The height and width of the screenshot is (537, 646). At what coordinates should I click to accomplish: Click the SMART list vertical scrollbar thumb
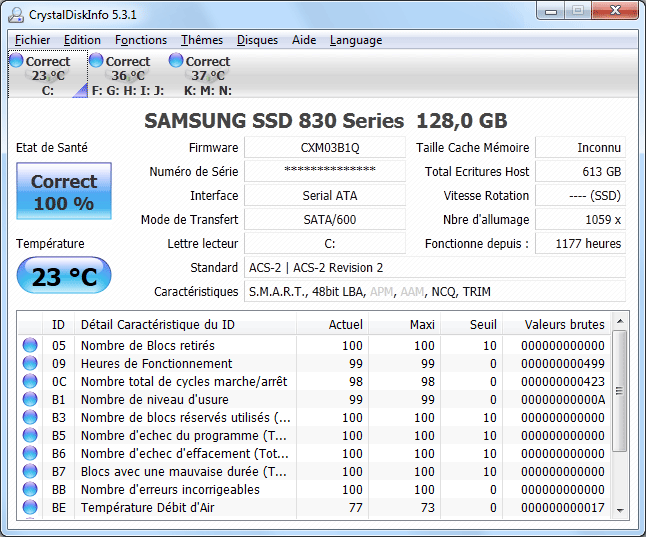(619, 391)
